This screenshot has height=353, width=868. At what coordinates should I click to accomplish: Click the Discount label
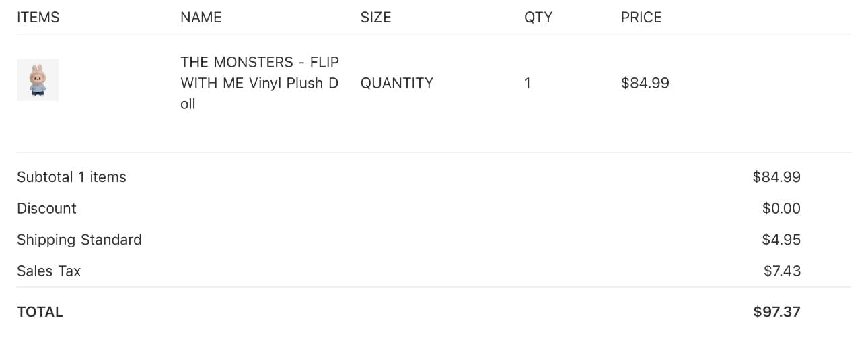click(46, 208)
